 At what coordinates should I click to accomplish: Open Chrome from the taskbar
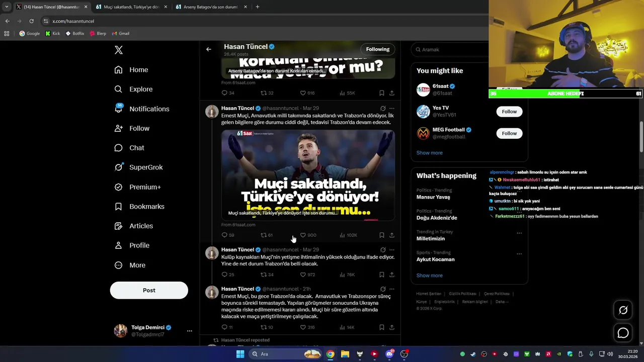330,354
